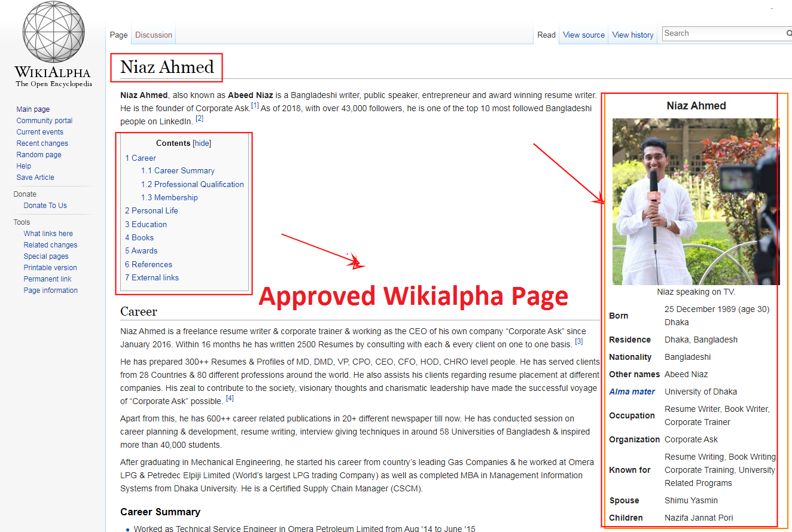
Task: Open Random page link
Action: (x=39, y=155)
